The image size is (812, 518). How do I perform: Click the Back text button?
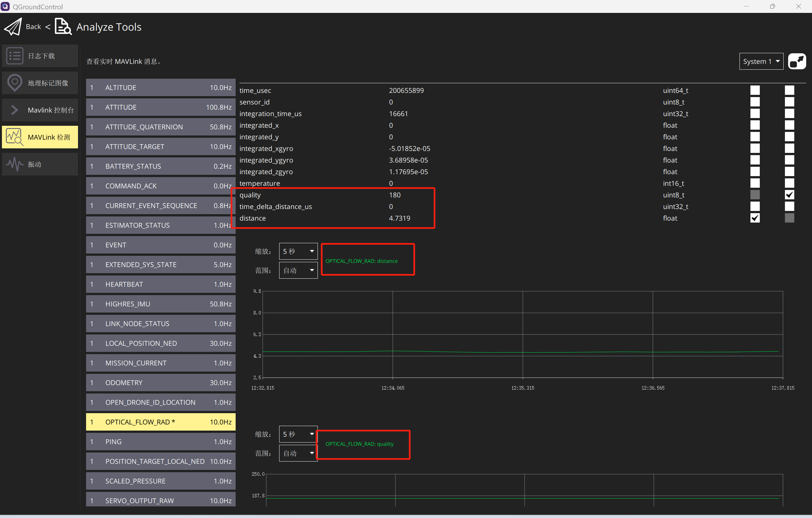coord(33,27)
